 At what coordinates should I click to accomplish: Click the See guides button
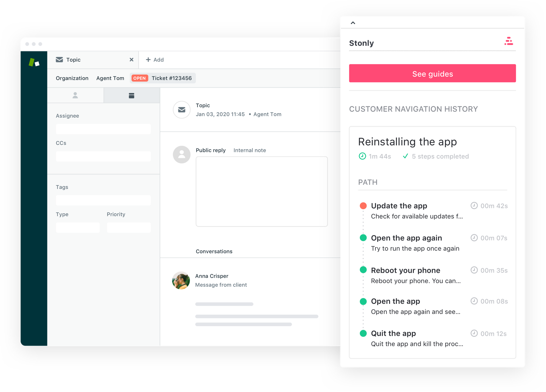point(432,74)
